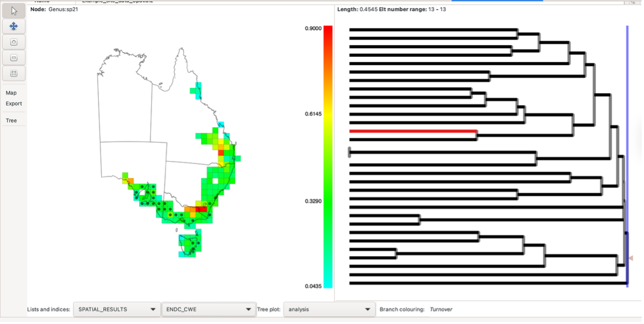This screenshot has width=644, height=324.
Task: Open the Export menu
Action: coord(13,103)
